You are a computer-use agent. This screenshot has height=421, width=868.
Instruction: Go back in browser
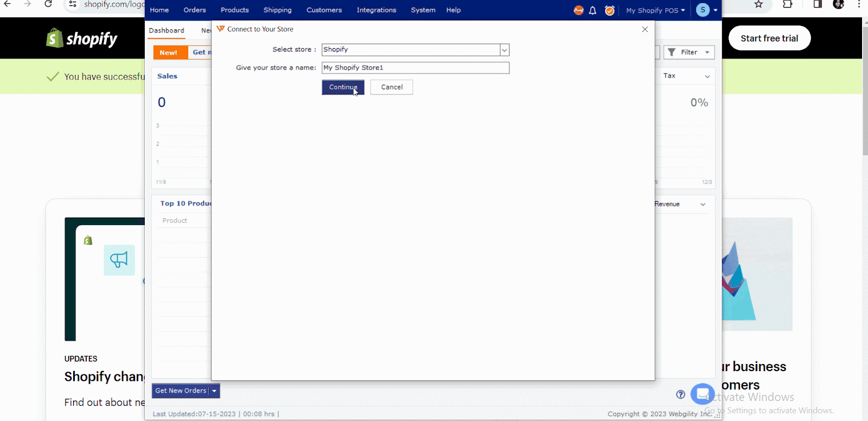point(8,4)
